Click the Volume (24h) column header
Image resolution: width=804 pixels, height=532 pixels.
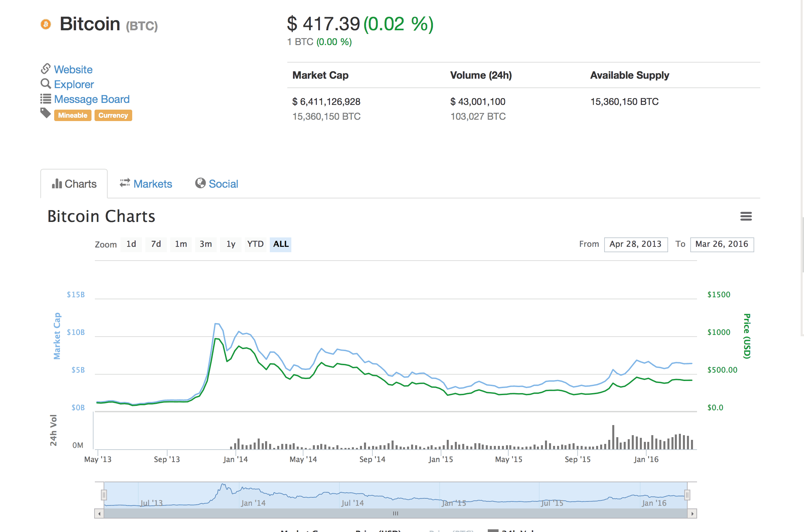pyautogui.click(x=481, y=75)
